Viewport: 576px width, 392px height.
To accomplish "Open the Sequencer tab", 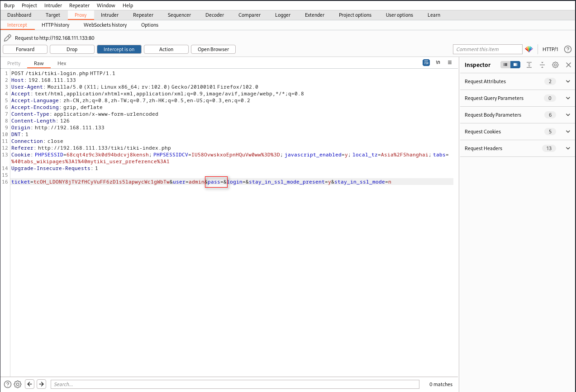I will click(x=179, y=15).
